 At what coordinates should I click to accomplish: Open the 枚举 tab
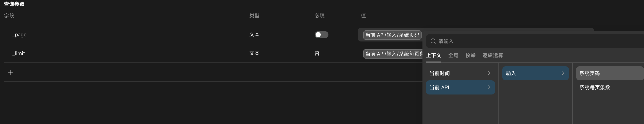pyautogui.click(x=470, y=55)
